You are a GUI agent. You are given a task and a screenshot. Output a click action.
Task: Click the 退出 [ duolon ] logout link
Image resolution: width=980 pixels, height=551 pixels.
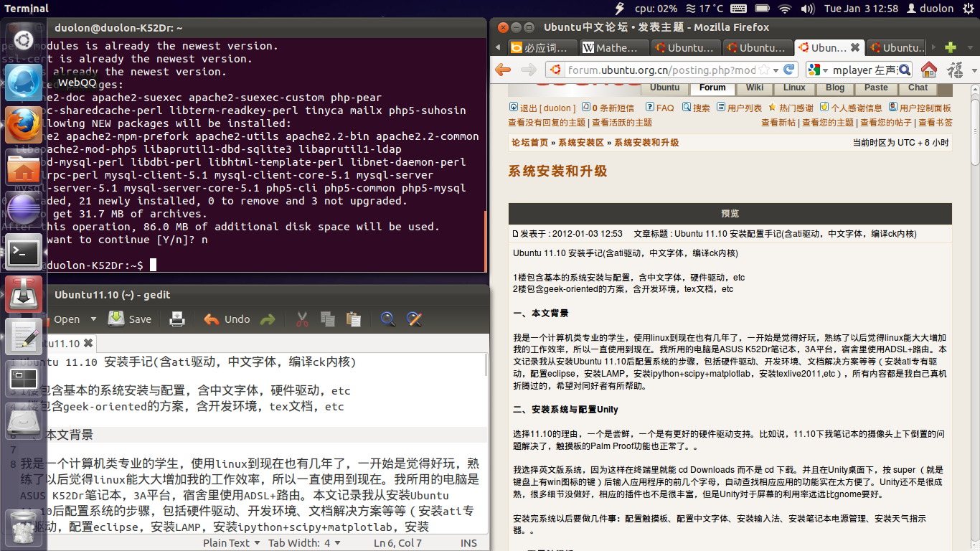coord(542,108)
